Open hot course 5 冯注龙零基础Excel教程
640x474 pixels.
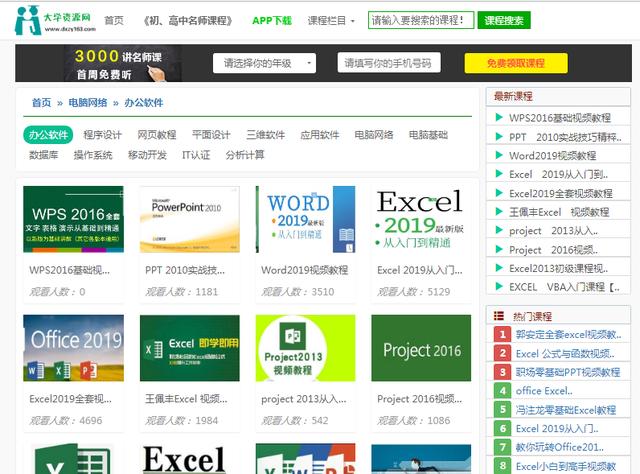(x=566, y=409)
